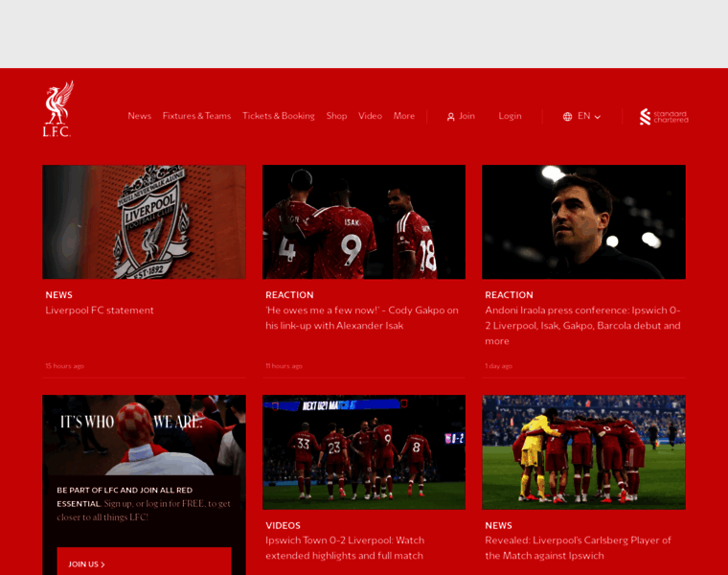The height and width of the screenshot is (575, 728).
Task: Click the globe language icon
Action: click(567, 117)
